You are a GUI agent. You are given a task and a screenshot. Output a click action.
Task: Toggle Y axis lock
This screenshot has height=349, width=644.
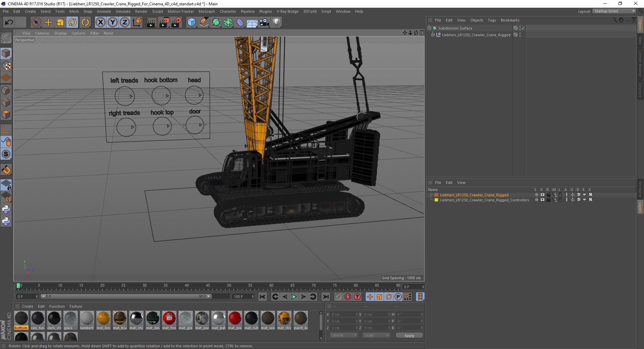click(x=113, y=22)
